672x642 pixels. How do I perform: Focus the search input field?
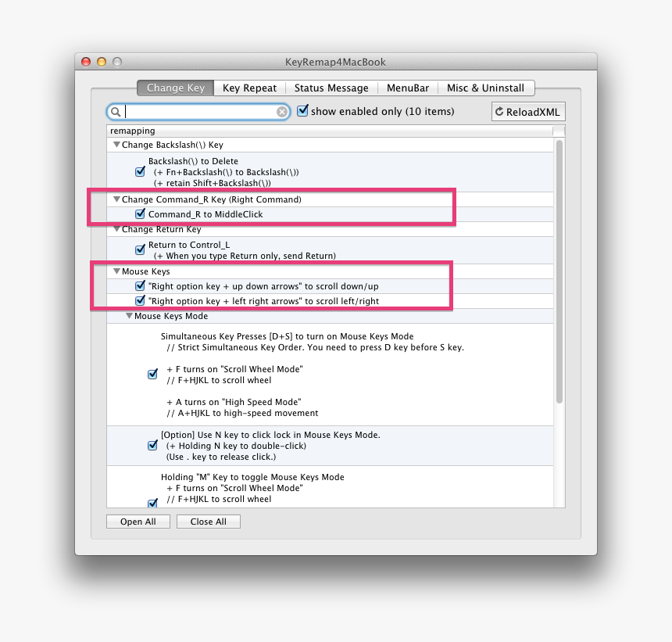coord(199,112)
